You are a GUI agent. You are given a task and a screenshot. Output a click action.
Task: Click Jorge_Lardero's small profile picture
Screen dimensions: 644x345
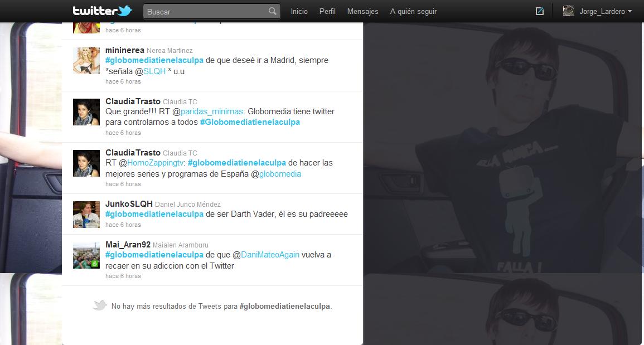point(568,11)
